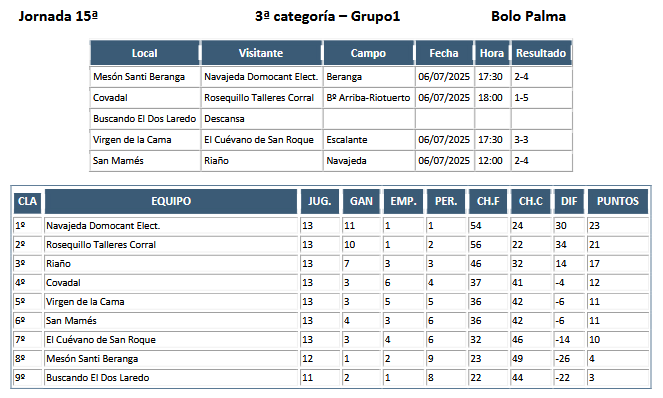663x398 pixels.
Task: Click the Resultado column header
Action: tap(541, 53)
